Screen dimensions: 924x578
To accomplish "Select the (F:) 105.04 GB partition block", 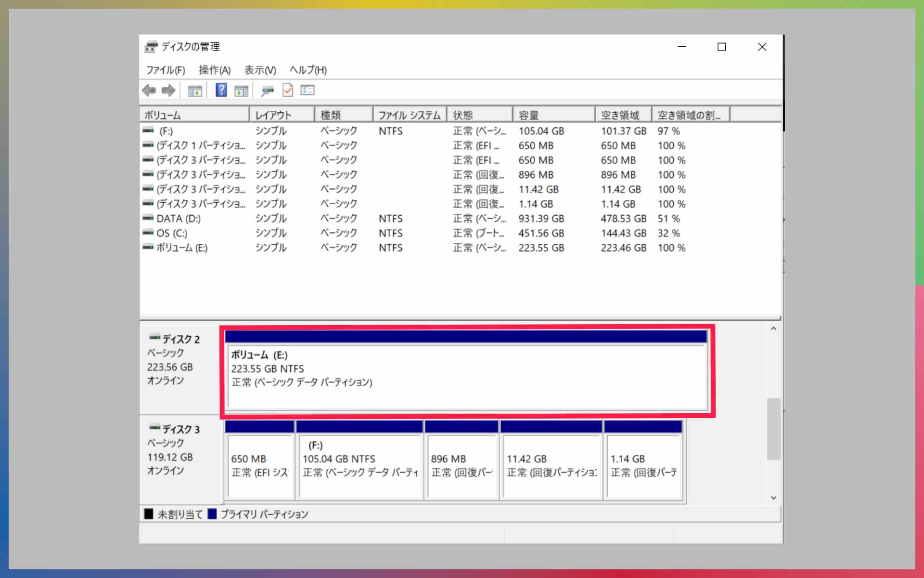I will click(x=359, y=465).
